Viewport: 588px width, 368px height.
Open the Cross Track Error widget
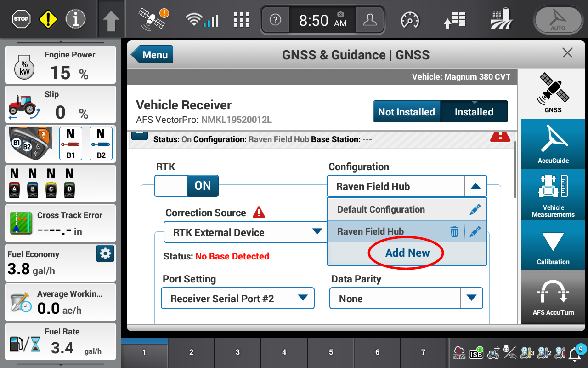click(60, 223)
